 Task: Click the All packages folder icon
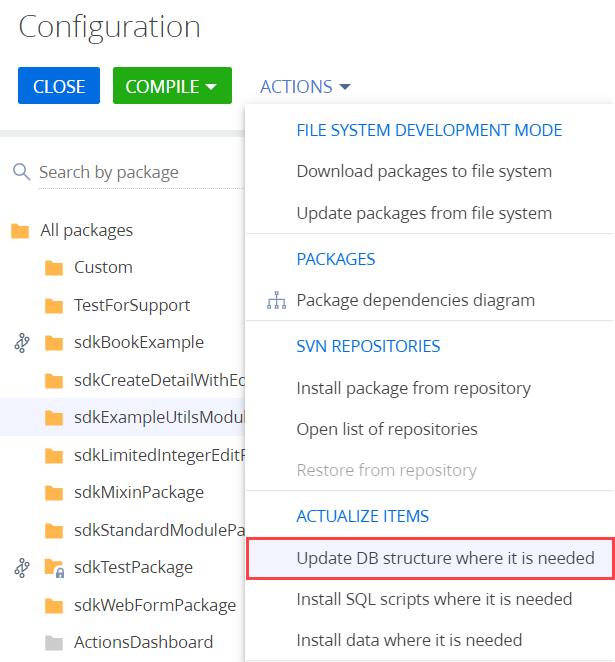pyautogui.click(x=20, y=231)
